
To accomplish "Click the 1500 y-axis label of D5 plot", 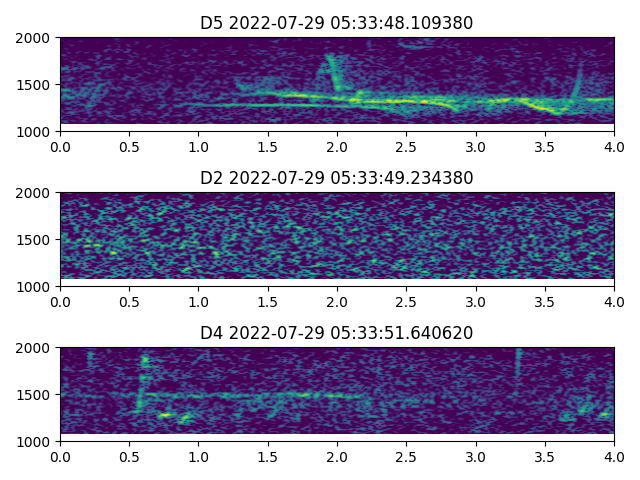I will (36, 85).
